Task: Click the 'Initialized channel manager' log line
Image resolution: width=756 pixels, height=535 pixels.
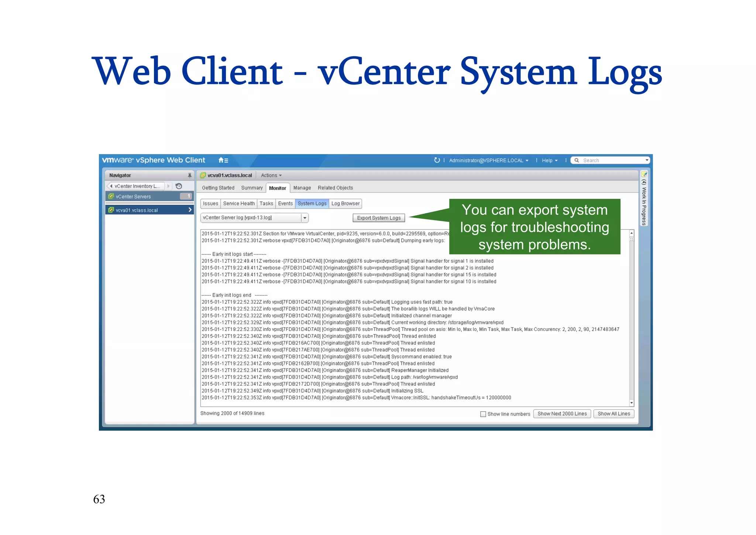Action: (327, 316)
